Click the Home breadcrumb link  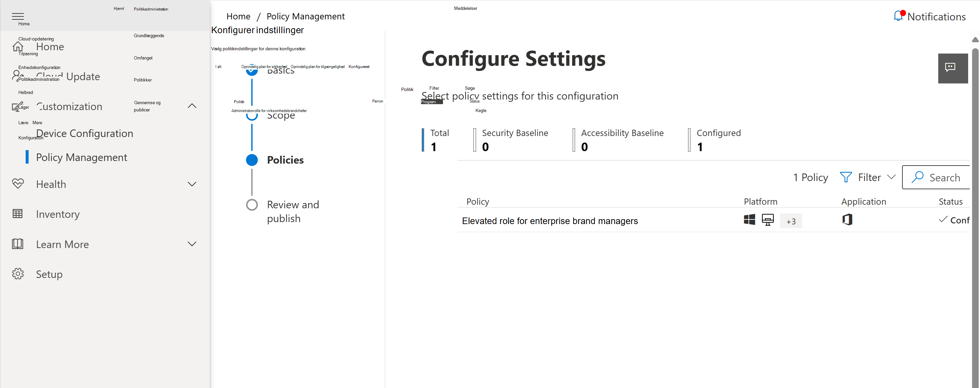click(238, 16)
